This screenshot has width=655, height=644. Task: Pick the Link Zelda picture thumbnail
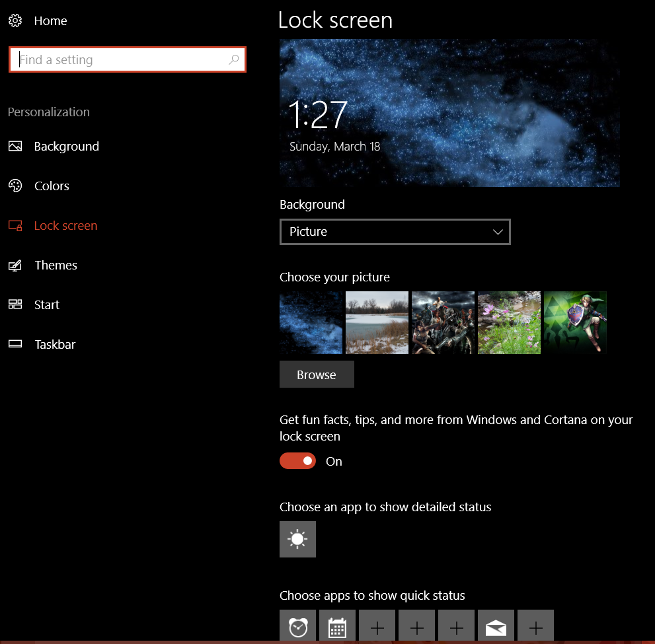[x=575, y=323]
